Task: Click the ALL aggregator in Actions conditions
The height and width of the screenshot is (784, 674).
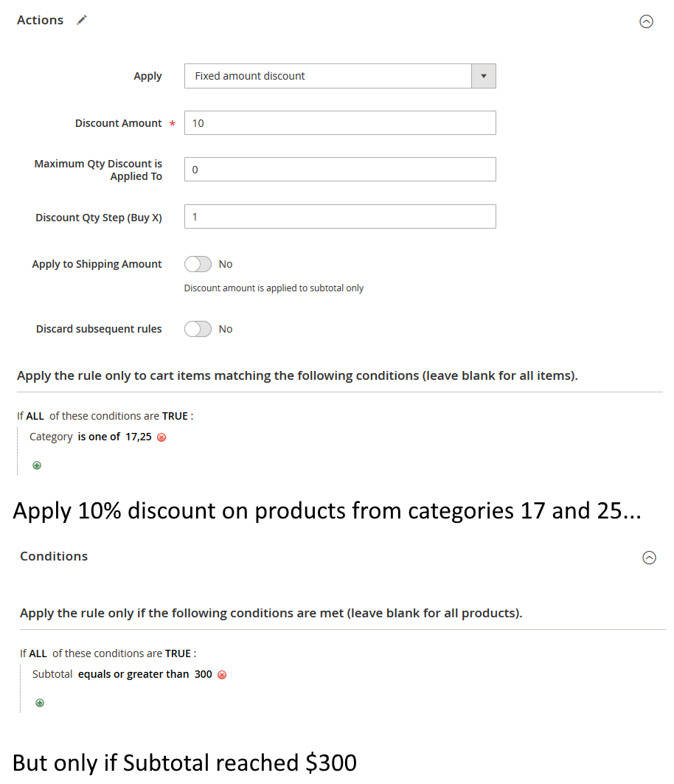Action: pos(35,416)
